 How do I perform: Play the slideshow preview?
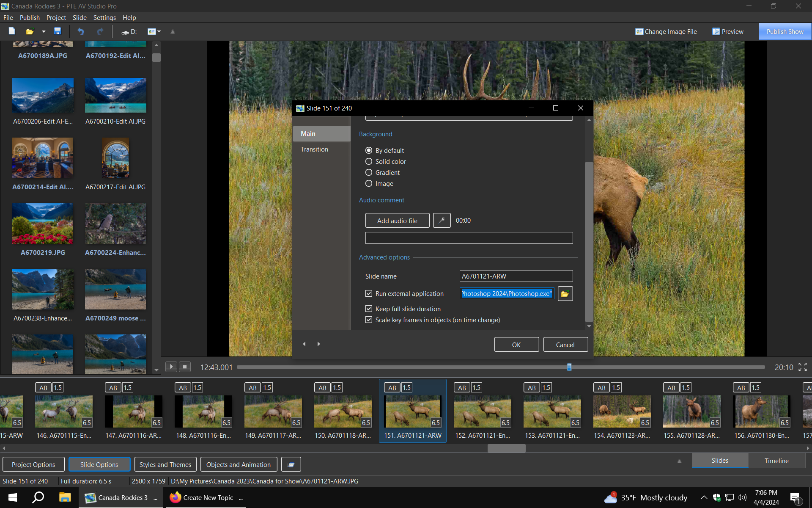[x=171, y=367]
